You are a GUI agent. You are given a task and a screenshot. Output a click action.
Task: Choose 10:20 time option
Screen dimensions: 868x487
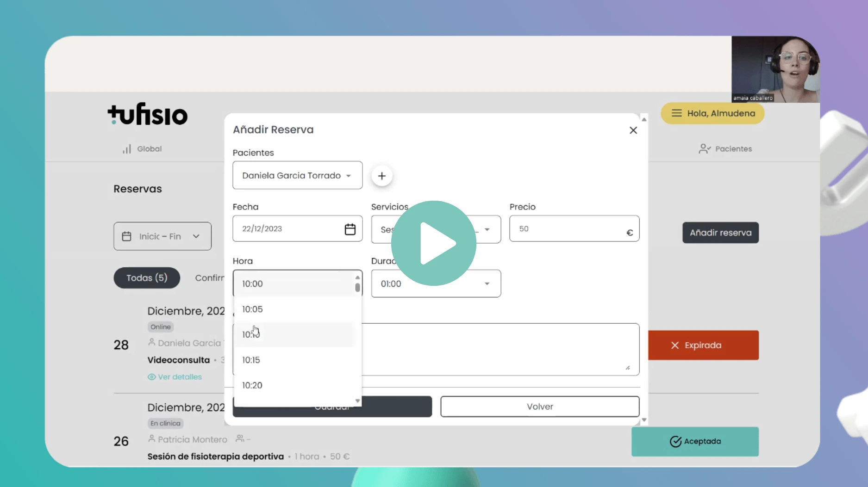(294, 385)
